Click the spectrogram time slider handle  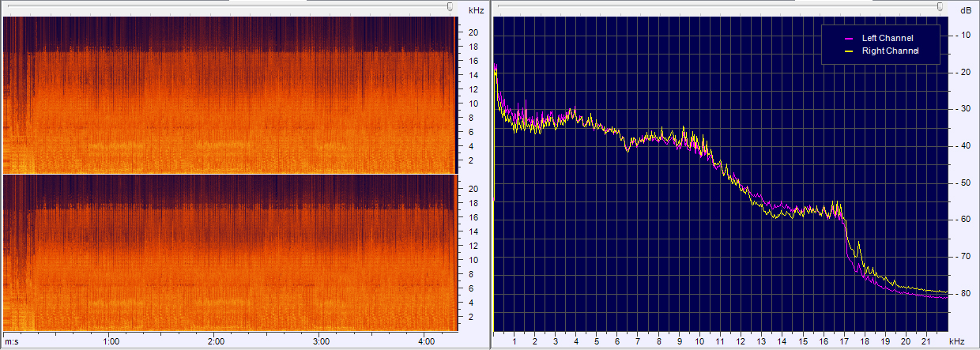[450, 6]
